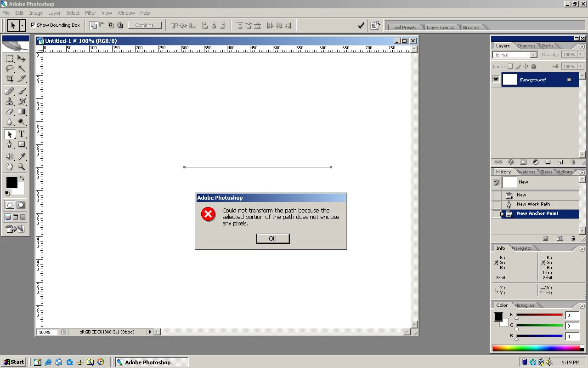Click Edit in ImageReady button
Image resolution: width=588 pixels, height=368 pixels.
pos(15,229)
